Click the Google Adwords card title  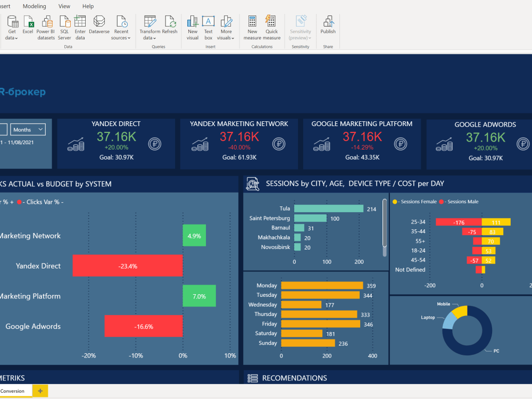point(485,124)
